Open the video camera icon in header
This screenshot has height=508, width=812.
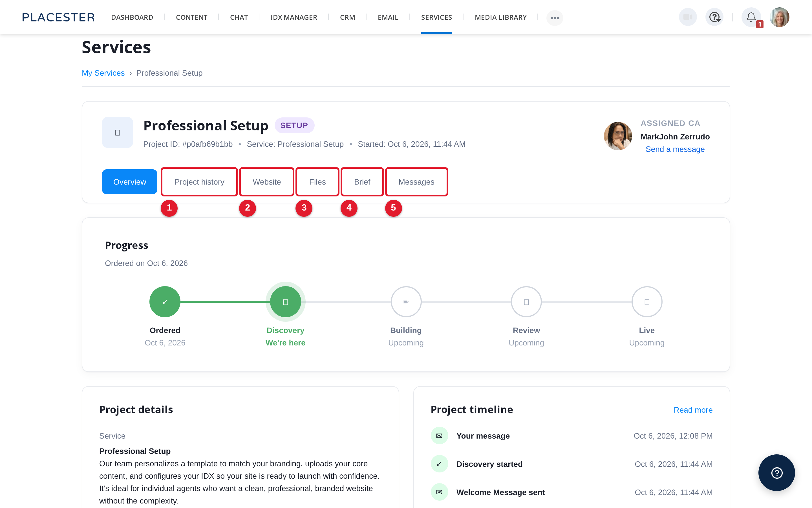(x=687, y=17)
